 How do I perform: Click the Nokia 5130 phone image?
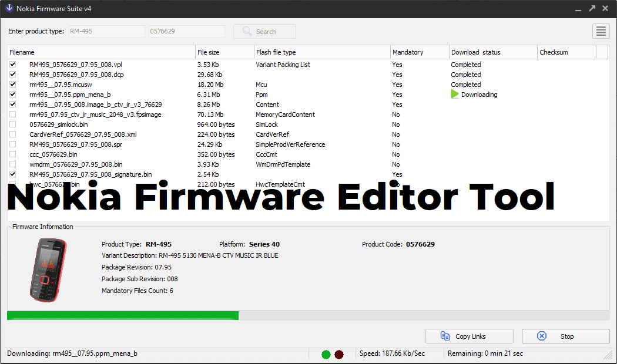[x=48, y=271]
